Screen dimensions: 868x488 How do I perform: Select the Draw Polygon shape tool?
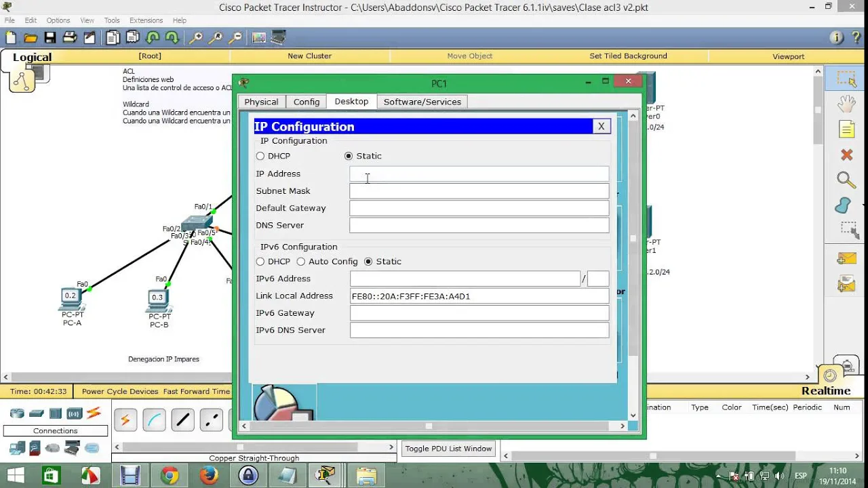coord(844,205)
